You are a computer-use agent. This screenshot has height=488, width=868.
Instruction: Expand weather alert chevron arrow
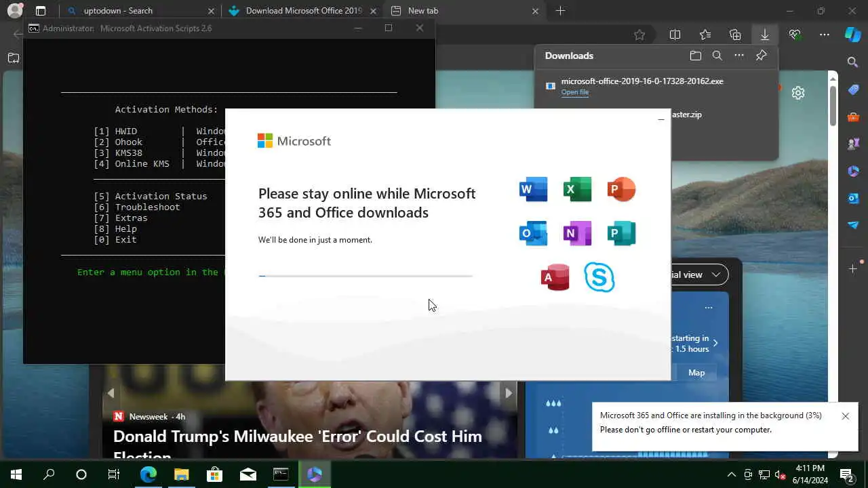pyautogui.click(x=715, y=343)
